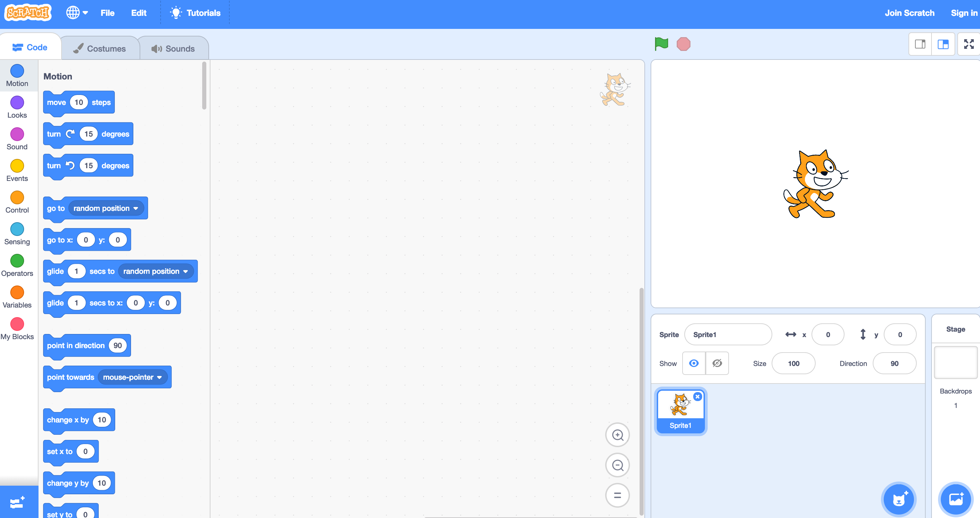Switch to small stage layout
This screenshot has height=518, width=980.
[920, 44]
